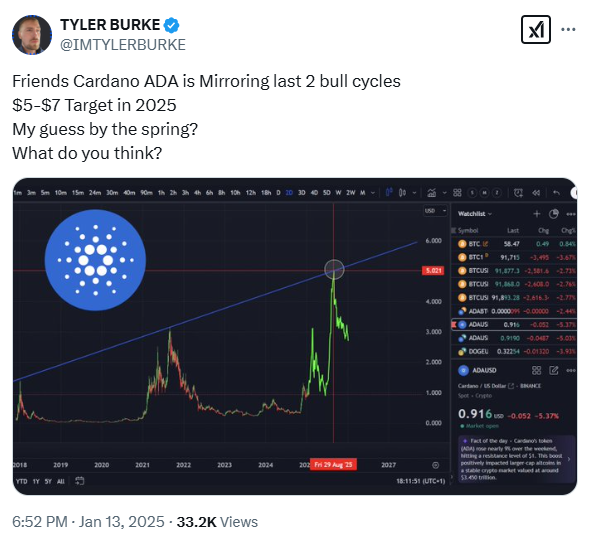The height and width of the screenshot is (538, 594).
Task: Open the go-to-date calendar icon
Action: [x=80, y=481]
